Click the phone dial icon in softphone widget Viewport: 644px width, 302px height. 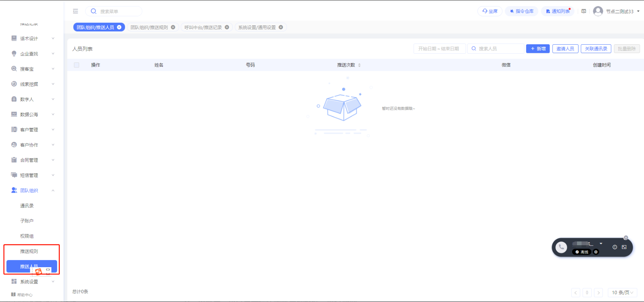561,247
